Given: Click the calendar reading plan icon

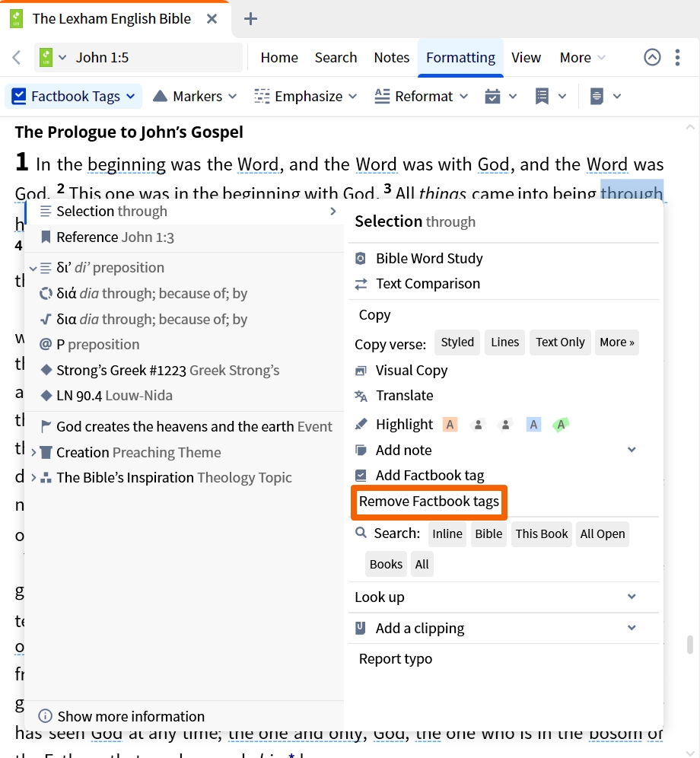Looking at the screenshot, I should [492, 96].
